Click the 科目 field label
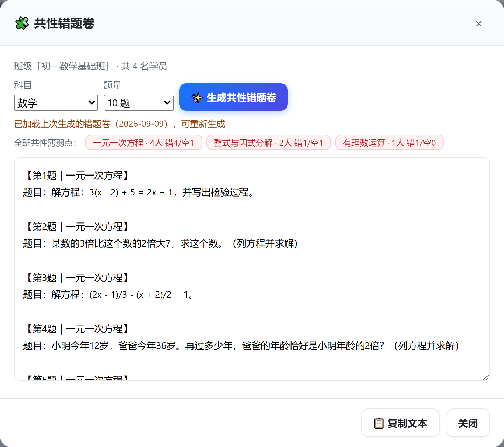 (x=23, y=85)
